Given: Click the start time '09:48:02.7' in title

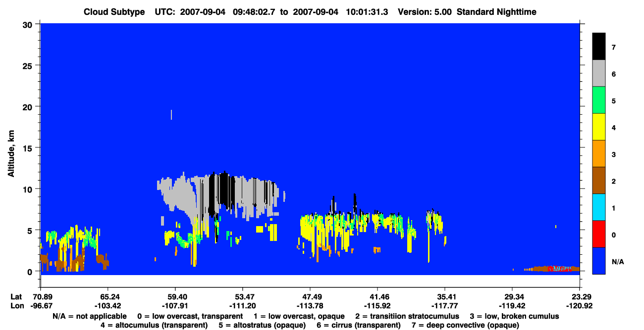Looking at the screenshot, I should point(253,11).
